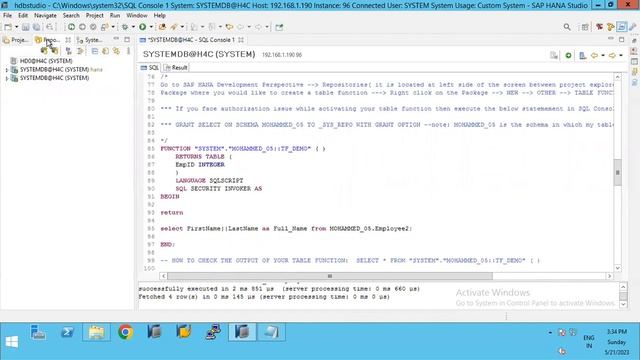Image resolution: width=640 pixels, height=360 pixels.
Task: Click the New wizard icon in toolbar
Action: click(x=8, y=27)
